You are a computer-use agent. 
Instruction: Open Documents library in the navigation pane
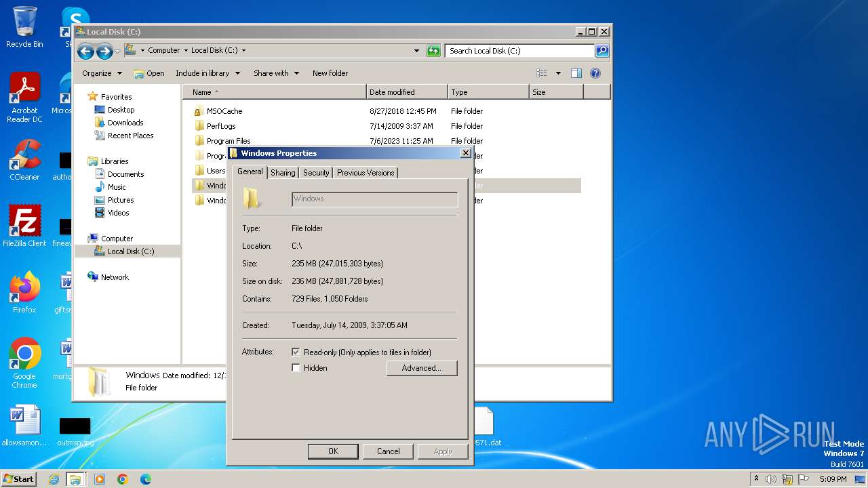125,174
